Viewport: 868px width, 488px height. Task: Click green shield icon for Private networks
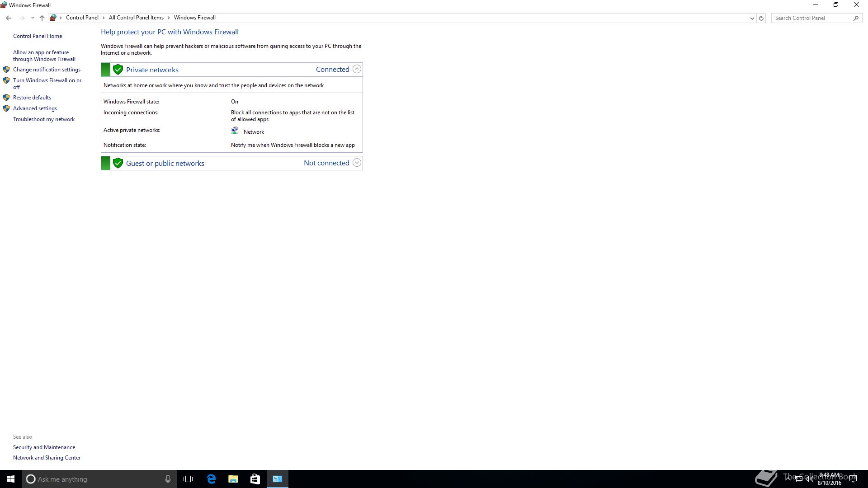coord(118,70)
